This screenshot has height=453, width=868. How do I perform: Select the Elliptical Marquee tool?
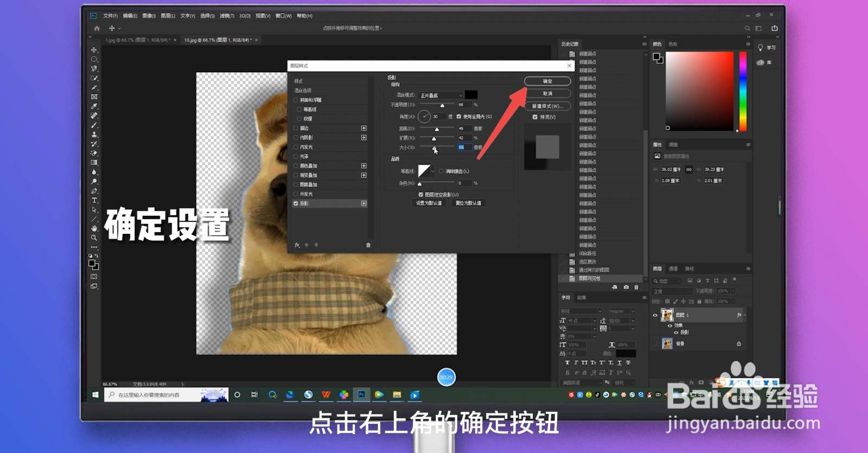click(94, 59)
